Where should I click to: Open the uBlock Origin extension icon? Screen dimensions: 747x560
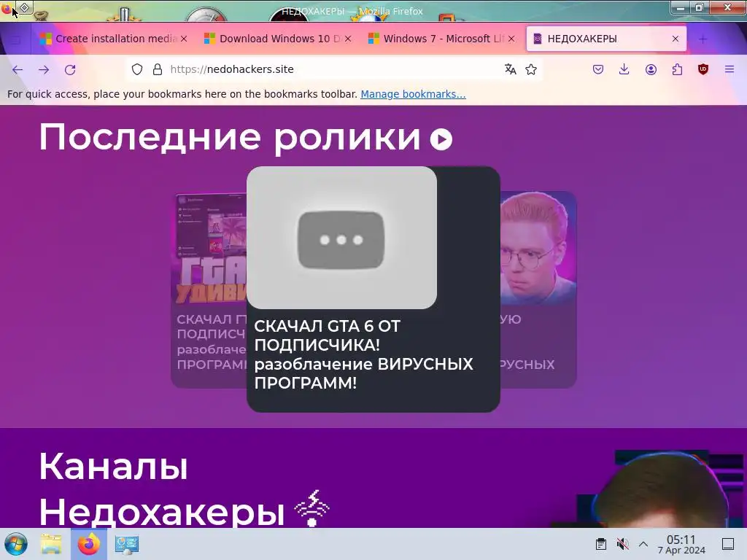[703, 69]
